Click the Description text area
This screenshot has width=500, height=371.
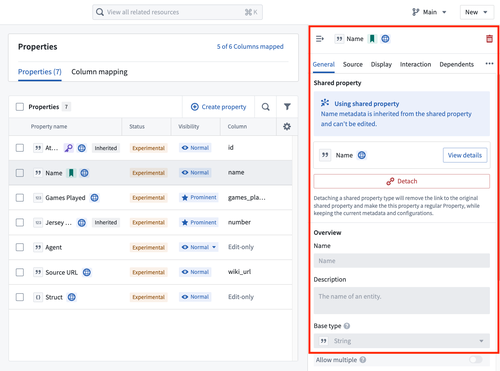pos(402,300)
